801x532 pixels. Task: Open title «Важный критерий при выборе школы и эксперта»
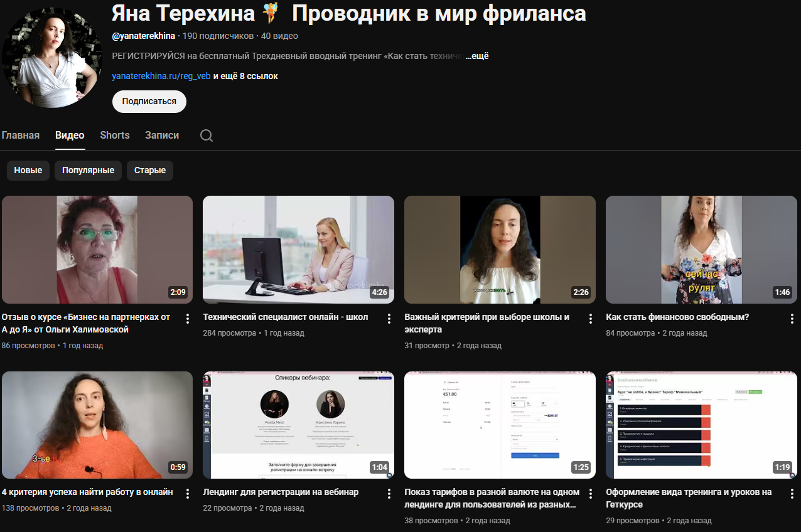click(x=487, y=323)
